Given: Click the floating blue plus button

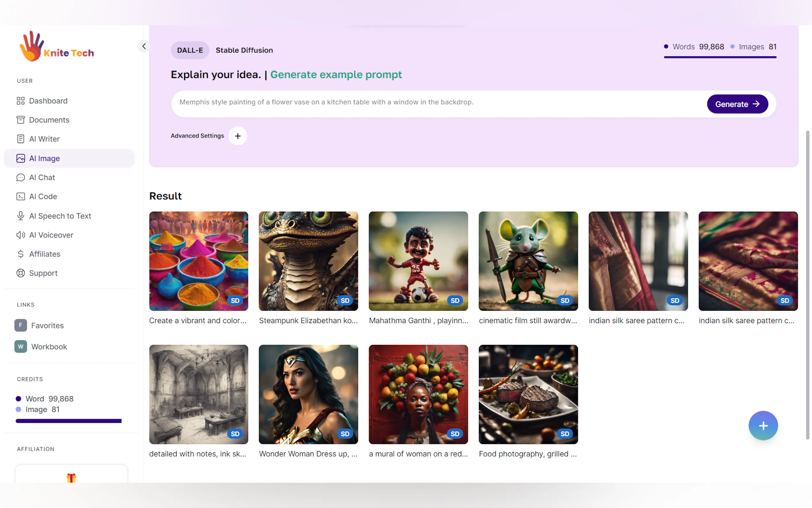Looking at the screenshot, I should (x=763, y=425).
